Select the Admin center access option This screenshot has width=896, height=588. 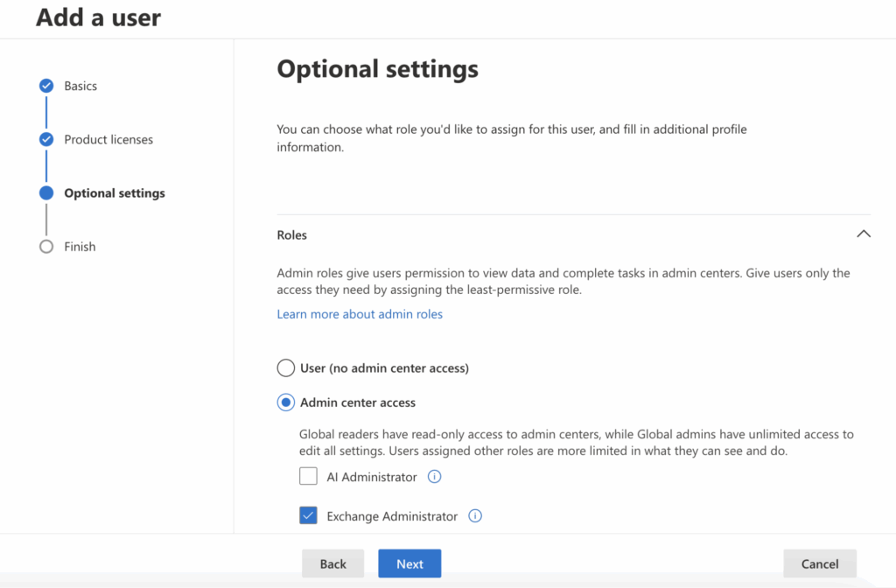pos(285,402)
